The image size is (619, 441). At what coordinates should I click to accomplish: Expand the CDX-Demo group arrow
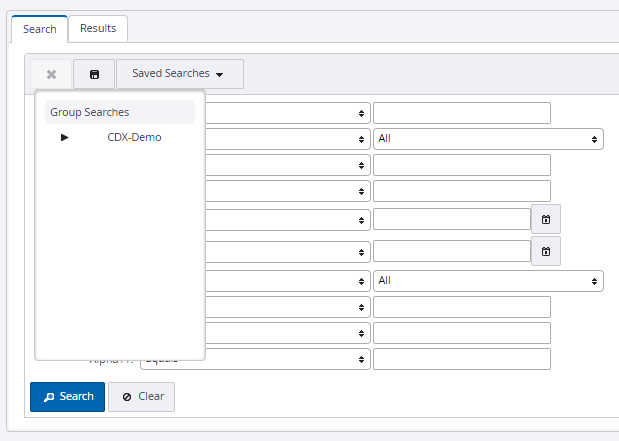[65, 138]
